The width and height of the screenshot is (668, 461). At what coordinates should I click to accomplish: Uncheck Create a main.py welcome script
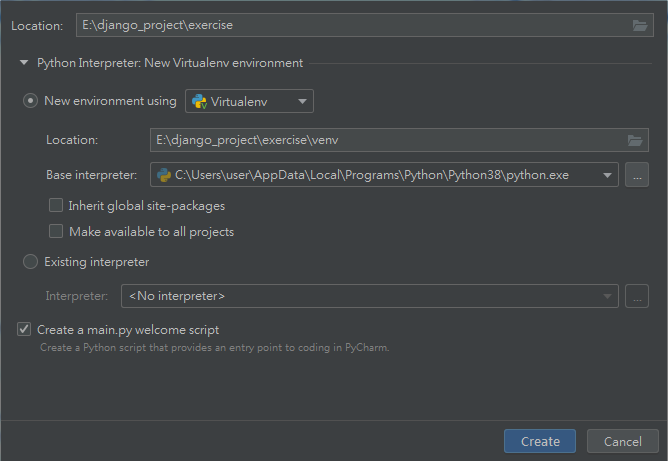24,329
